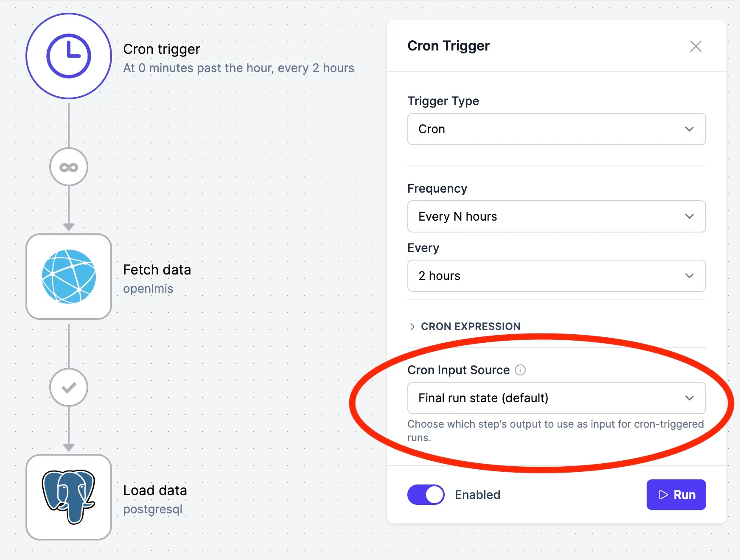The image size is (740, 560).
Task: Click the Enabled label text
Action: click(x=477, y=495)
